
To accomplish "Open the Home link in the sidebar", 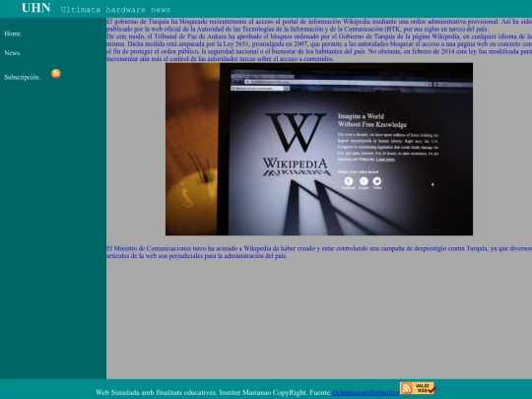I will point(13,33).
